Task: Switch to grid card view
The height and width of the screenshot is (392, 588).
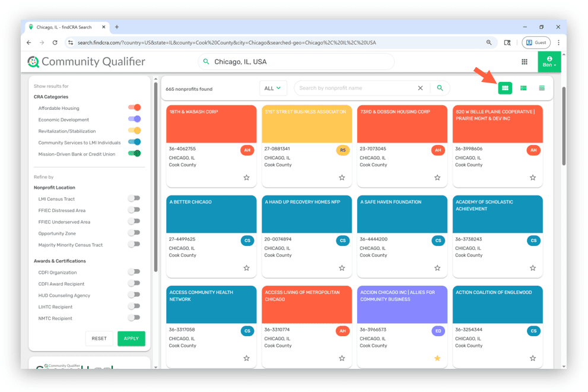Action: pyautogui.click(x=505, y=88)
